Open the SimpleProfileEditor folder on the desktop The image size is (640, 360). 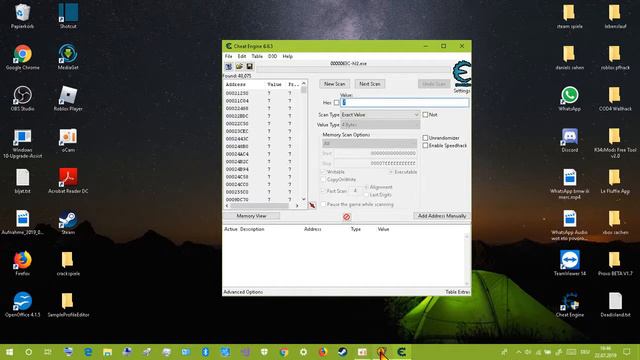[x=68, y=305]
